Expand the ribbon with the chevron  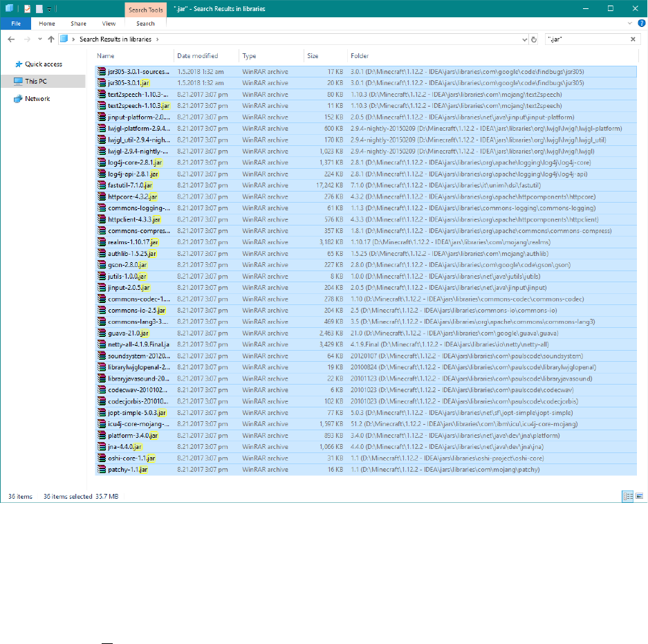point(630,23)
